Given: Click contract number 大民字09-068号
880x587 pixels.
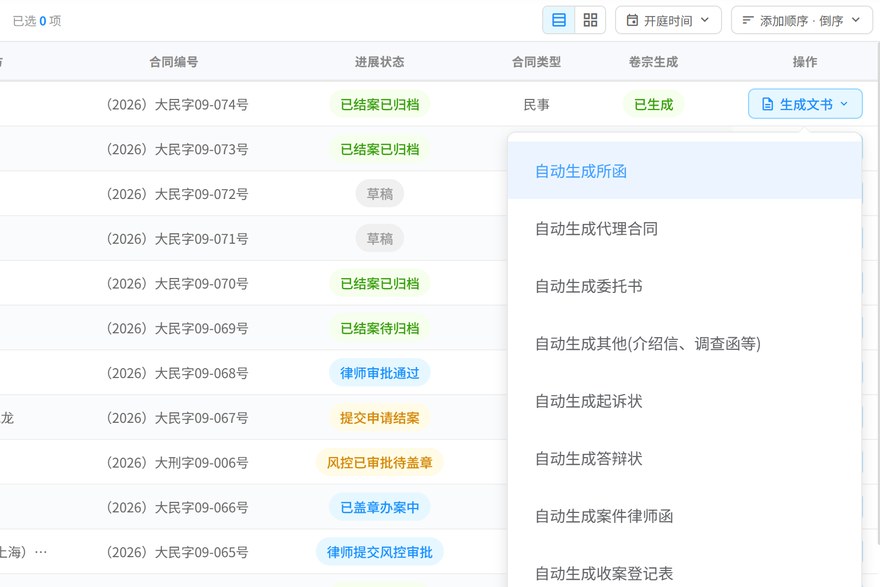Looking at the screenshot, I should tap(177, 373).
